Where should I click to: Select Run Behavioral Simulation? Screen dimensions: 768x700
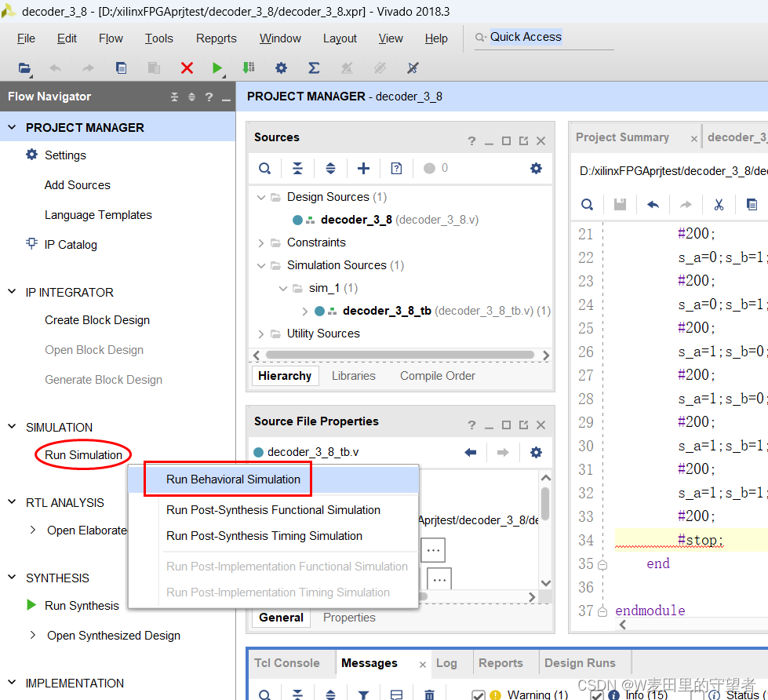274,479
